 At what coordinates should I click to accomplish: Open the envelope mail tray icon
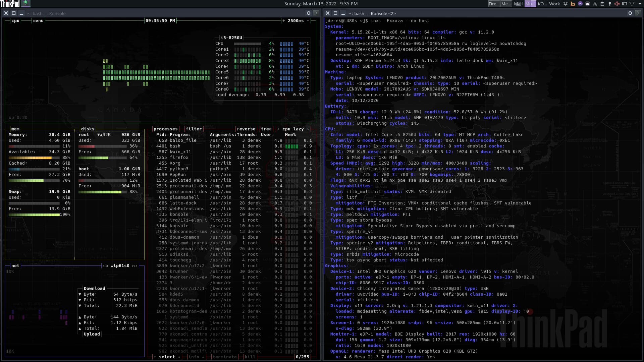click(588, 4)
